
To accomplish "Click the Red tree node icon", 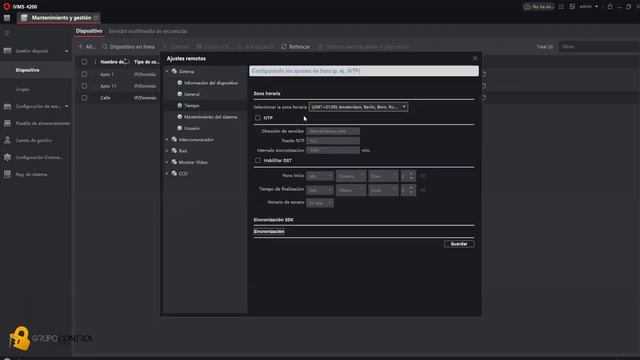I will [174, 151].
